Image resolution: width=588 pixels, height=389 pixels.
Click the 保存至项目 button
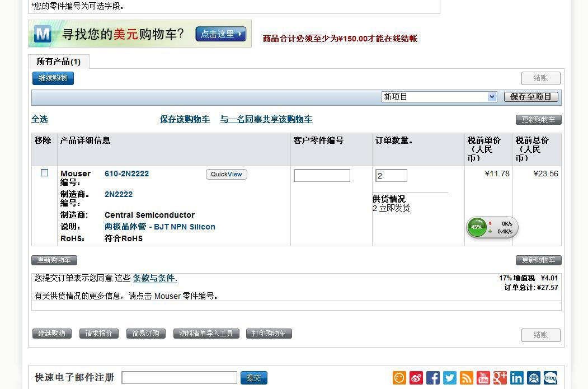(x=531, y=97)
